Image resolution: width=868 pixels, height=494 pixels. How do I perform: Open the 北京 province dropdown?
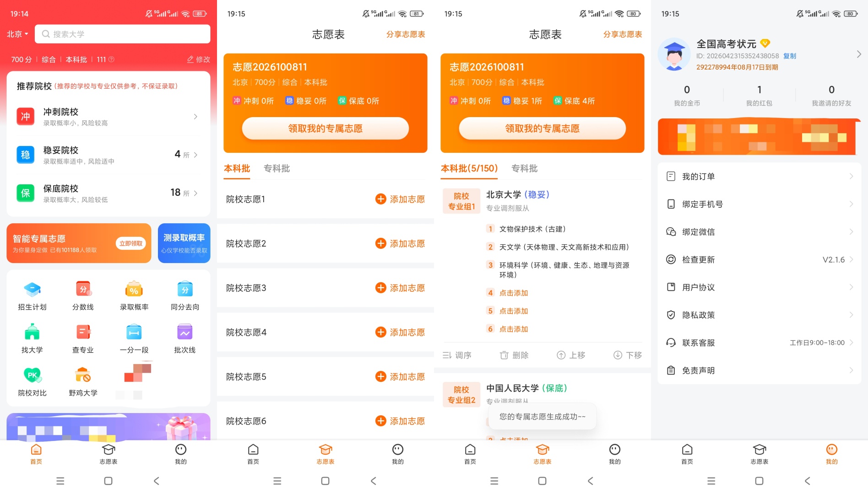[18, 34]
